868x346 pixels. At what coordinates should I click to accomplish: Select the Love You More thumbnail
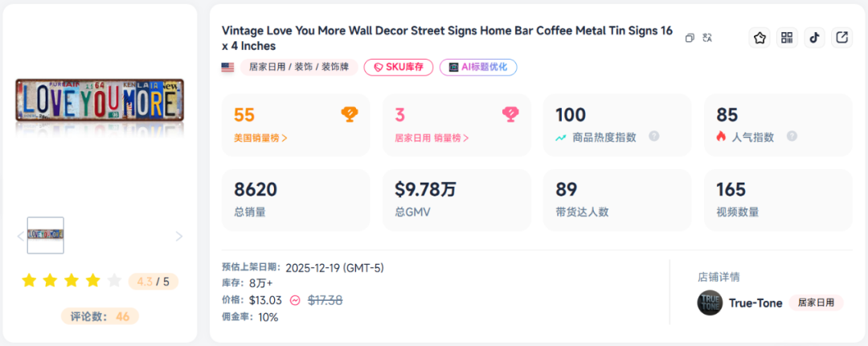(x=46, y=235)
